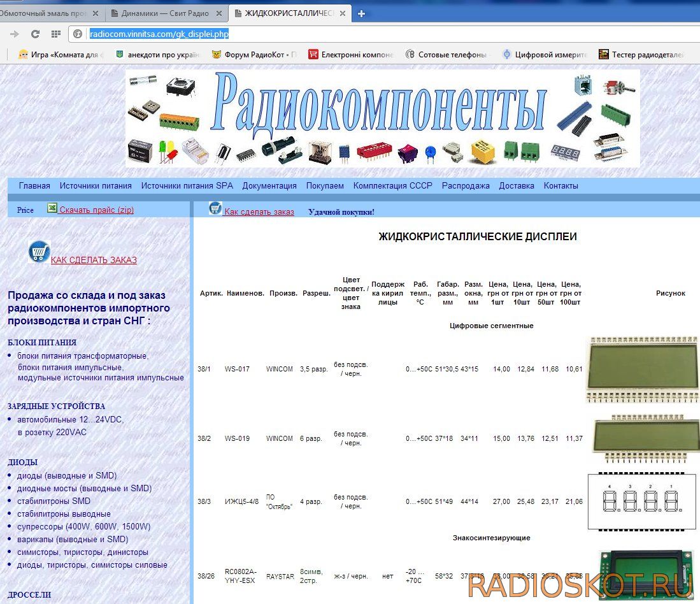The height and width of the screenshot is (604, 700).
Task: Open блоки питания трансформаторные link
Action: point(83,356)
